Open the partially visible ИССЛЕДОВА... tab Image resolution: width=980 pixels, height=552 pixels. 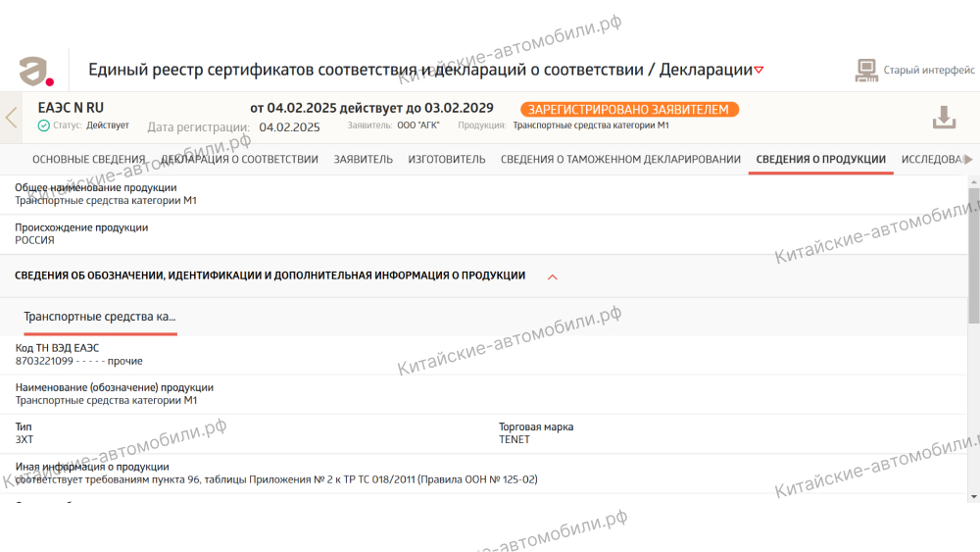pos(932,160)
